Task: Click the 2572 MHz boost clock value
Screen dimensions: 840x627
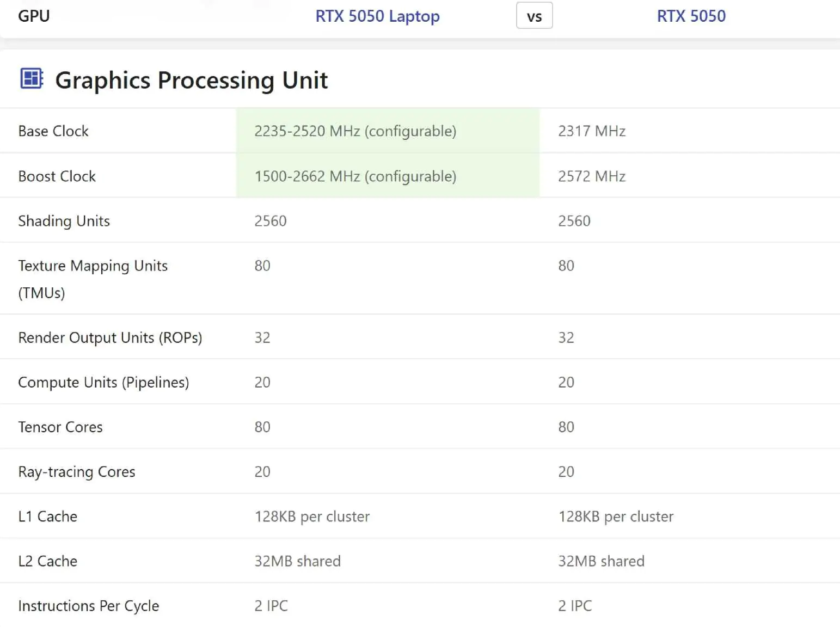Action: (592, 176)
